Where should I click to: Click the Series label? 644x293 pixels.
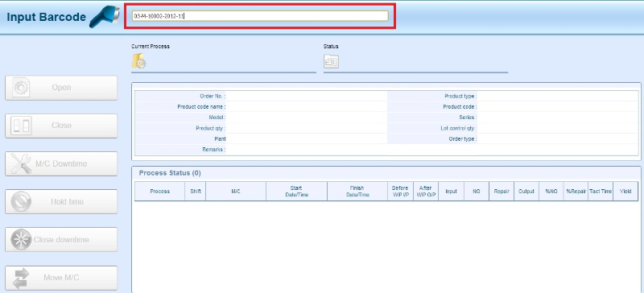tap(468, 118)
